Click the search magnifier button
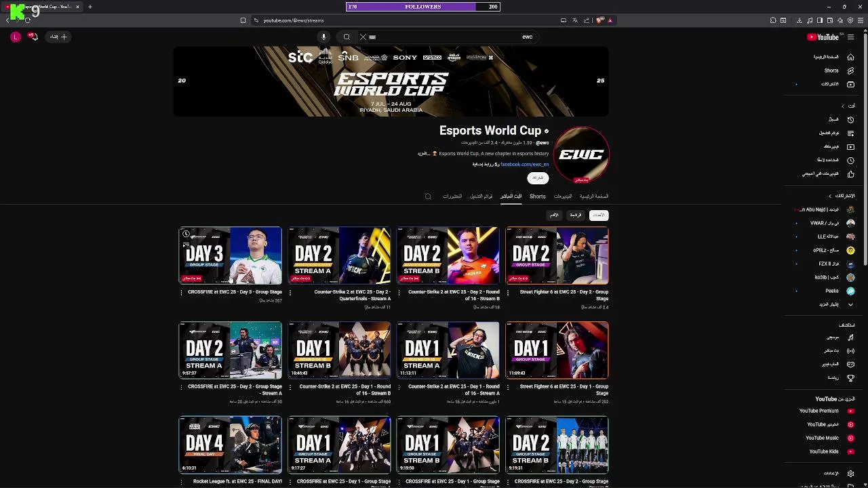 tap(347, 37)
